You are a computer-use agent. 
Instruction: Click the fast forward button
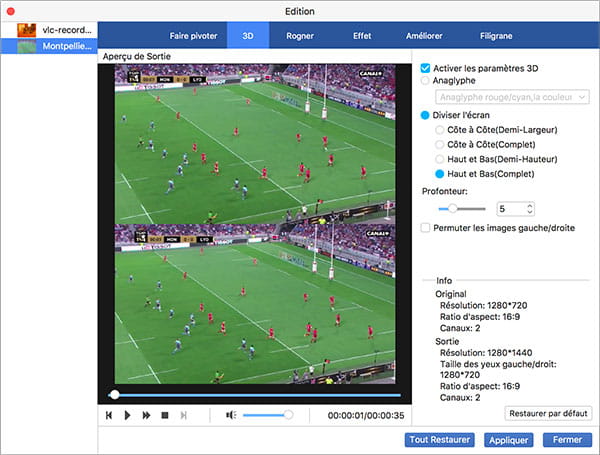point(146,415)
